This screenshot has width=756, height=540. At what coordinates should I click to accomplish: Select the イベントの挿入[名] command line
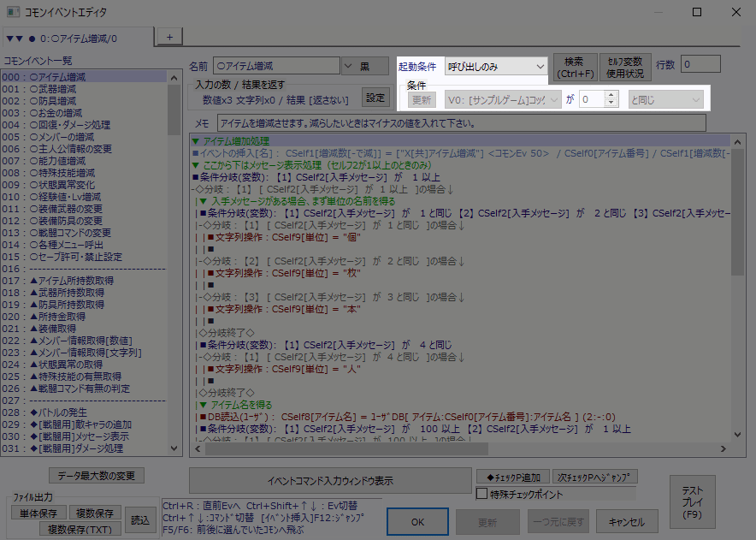point(461,153)
